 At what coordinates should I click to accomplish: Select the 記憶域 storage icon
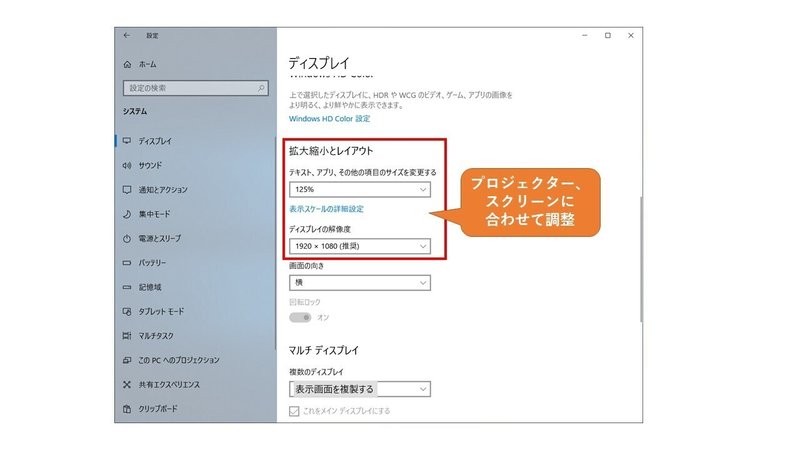(x=127, y=287)
